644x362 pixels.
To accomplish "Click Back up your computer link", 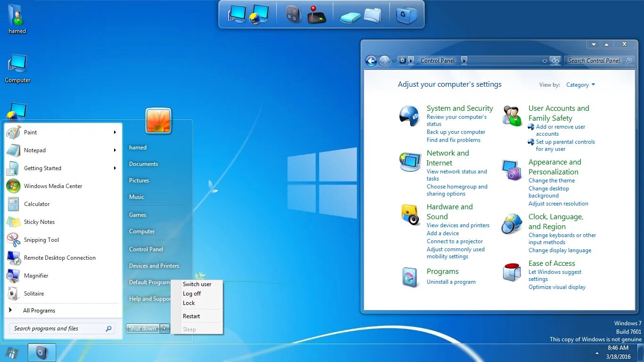I will pyautogui.click(x=456, y=132).
